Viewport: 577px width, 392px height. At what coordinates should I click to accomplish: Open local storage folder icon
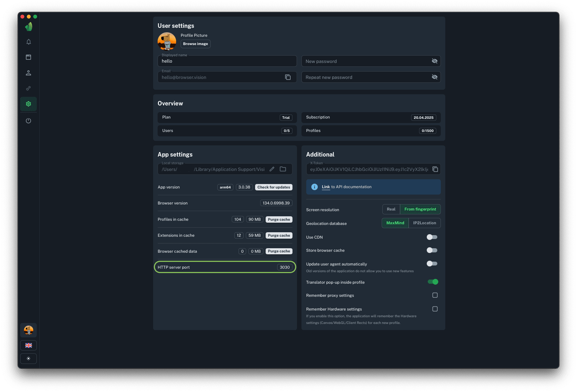click(x=283, y=169)
